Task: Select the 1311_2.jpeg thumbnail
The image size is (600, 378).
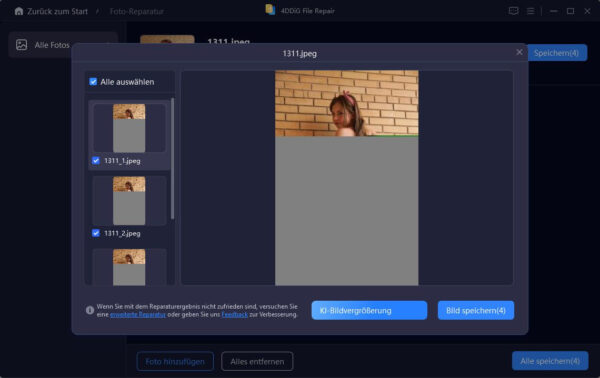Action: point(129,201)
